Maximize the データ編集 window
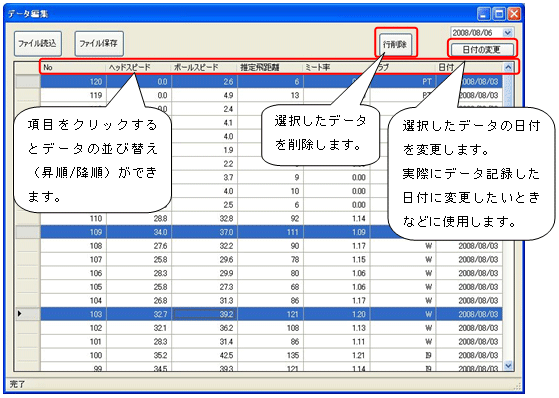This screenshot has height=398, width=559. [x=499, y=14]
